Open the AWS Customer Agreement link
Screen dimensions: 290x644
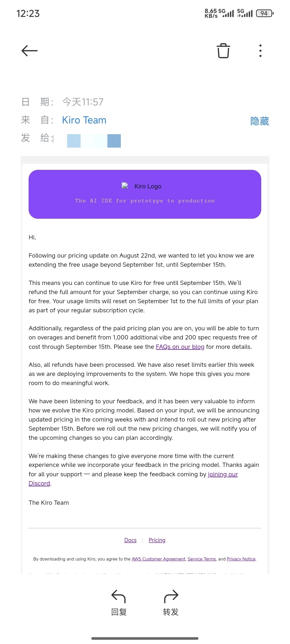(x=158, y=559)
